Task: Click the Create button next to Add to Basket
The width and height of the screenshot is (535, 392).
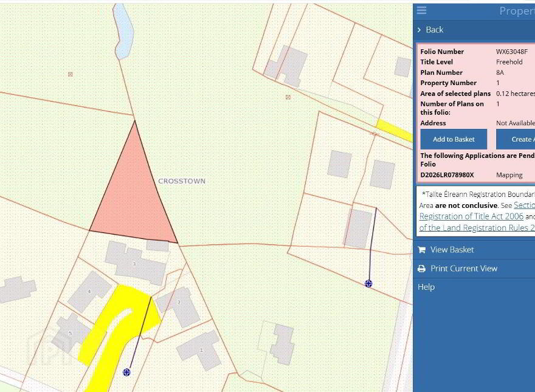Action: tap(516, 139)
